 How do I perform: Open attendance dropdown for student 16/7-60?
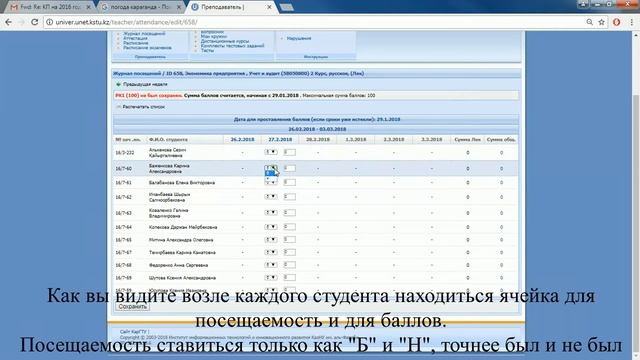(271, 168)
